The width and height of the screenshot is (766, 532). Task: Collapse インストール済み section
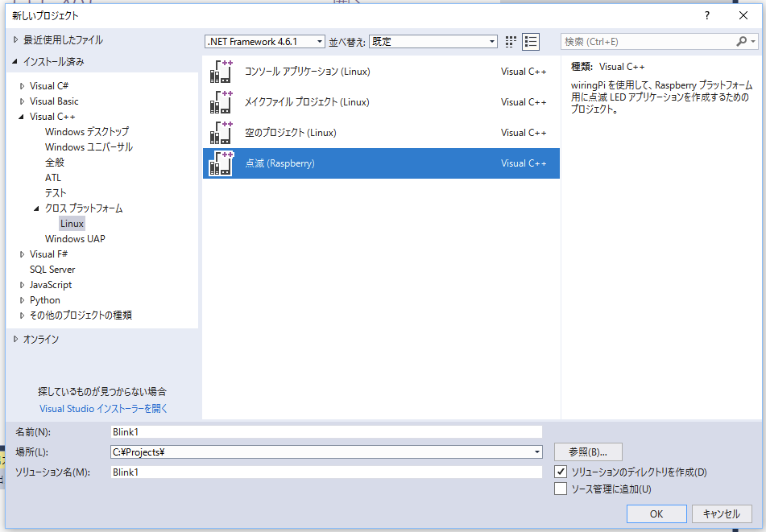coord(14,61)
